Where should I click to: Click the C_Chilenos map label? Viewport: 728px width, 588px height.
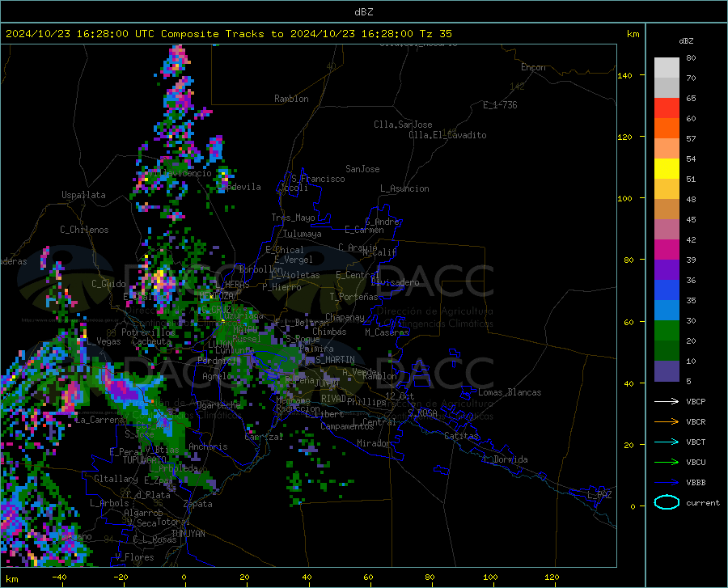pos(84,230)
